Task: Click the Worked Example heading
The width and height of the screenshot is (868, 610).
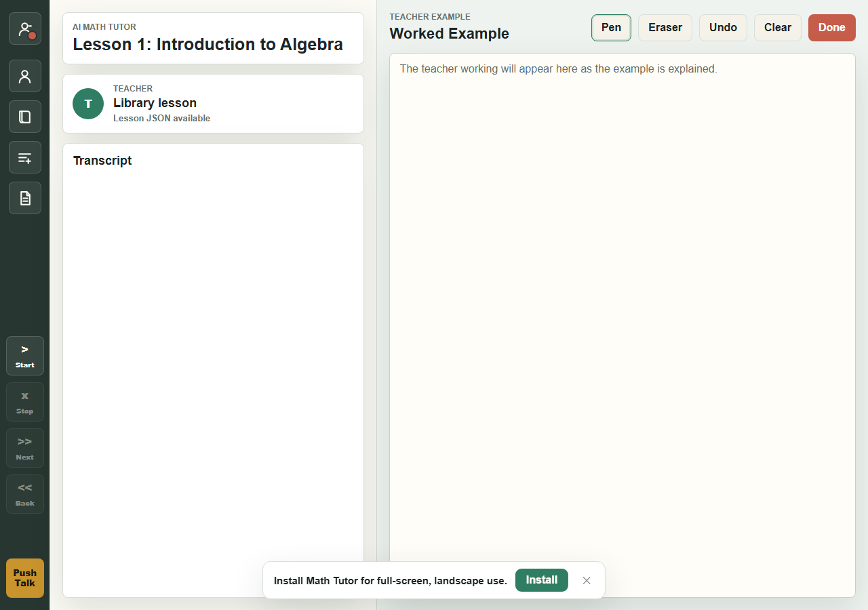Action: coord(449,34)
